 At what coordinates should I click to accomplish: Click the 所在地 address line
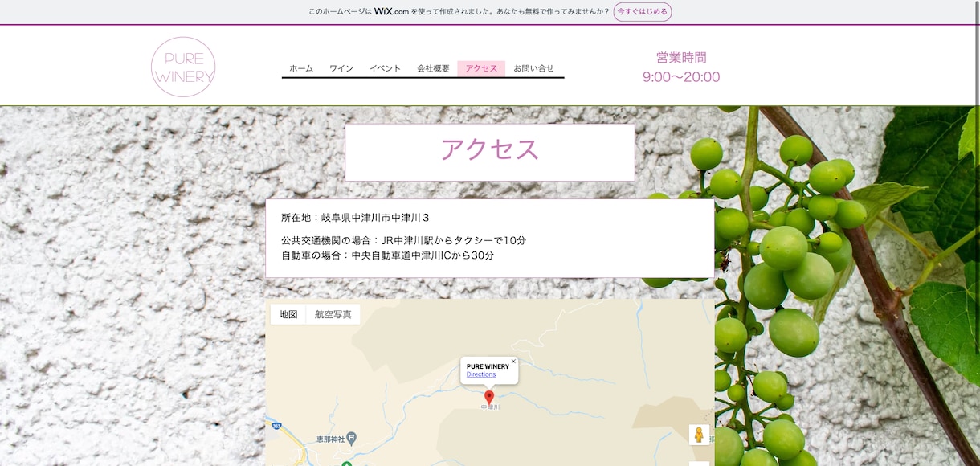tap(355, 218)
